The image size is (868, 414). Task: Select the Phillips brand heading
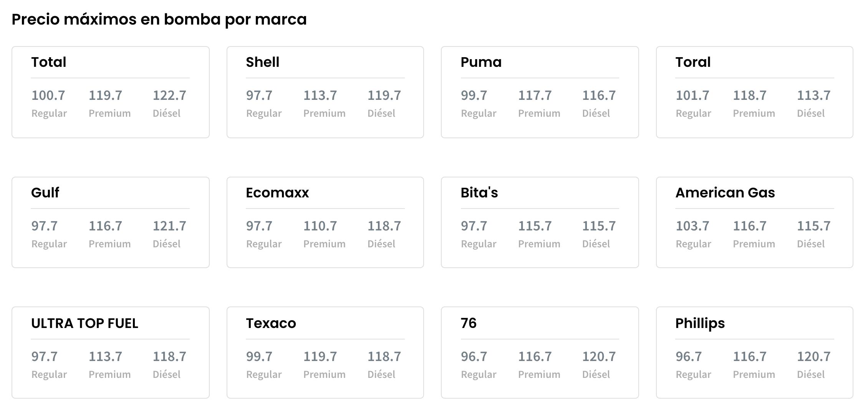(x=700, y=323)
